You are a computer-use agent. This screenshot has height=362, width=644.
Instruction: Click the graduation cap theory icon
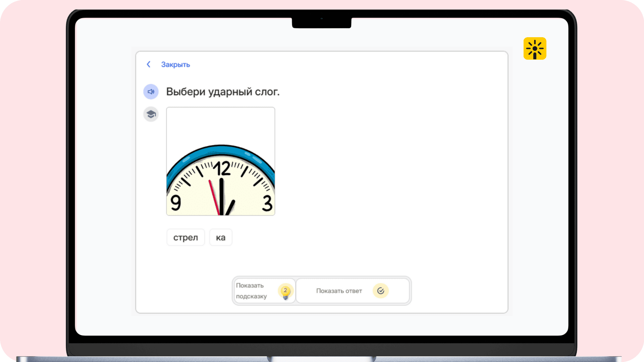[151, 114]
